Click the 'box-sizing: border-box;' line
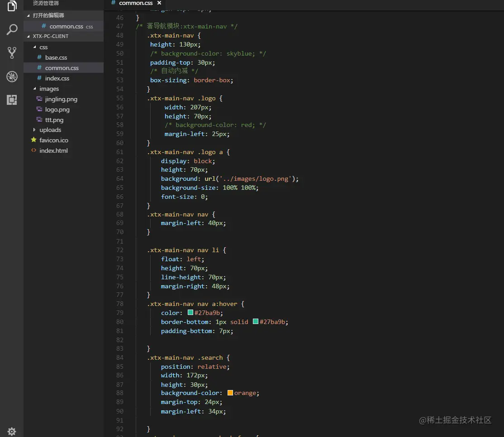504x437 pixels. tap(191, 80)
